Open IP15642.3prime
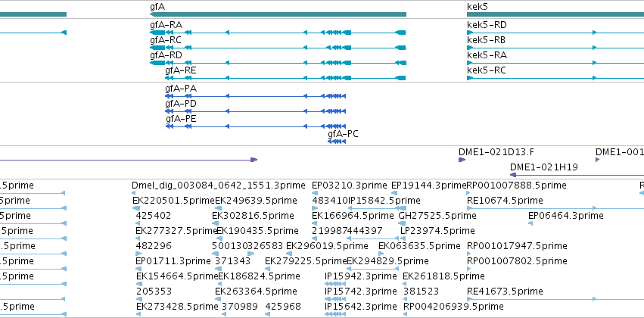 [x=361, y=307]
